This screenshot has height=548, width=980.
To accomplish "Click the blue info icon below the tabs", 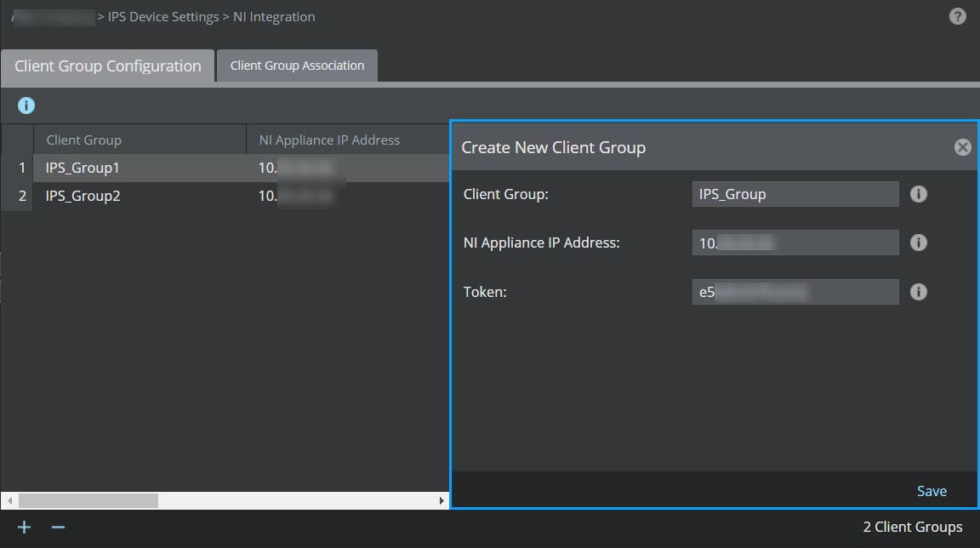I will coord(26,106).
